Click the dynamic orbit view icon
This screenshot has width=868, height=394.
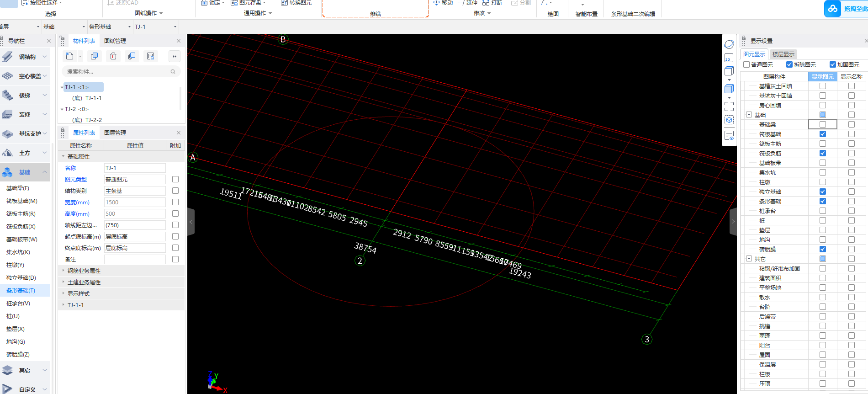(729, 44)
